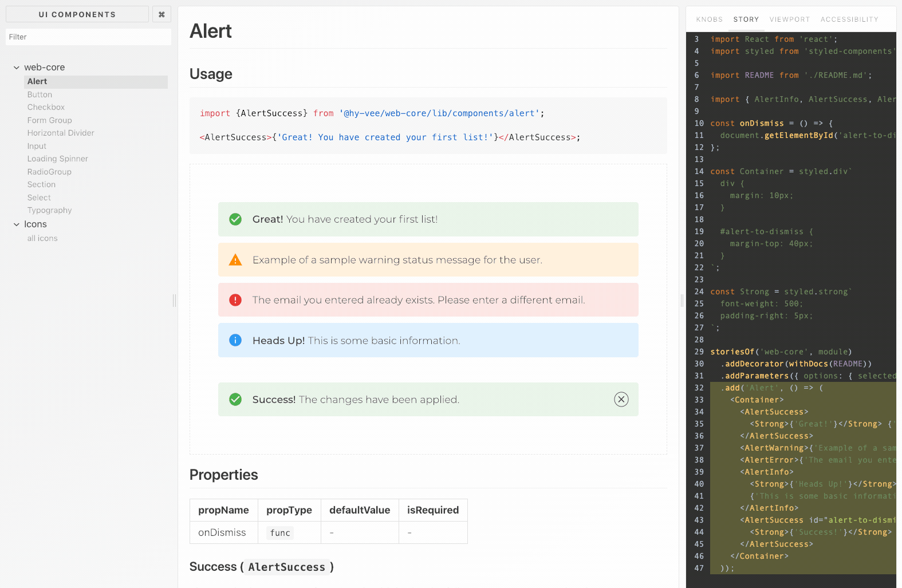The height and width of the screenshot is (588, 902).
Task: Open the Select story
Action: (x=39, y=198)
